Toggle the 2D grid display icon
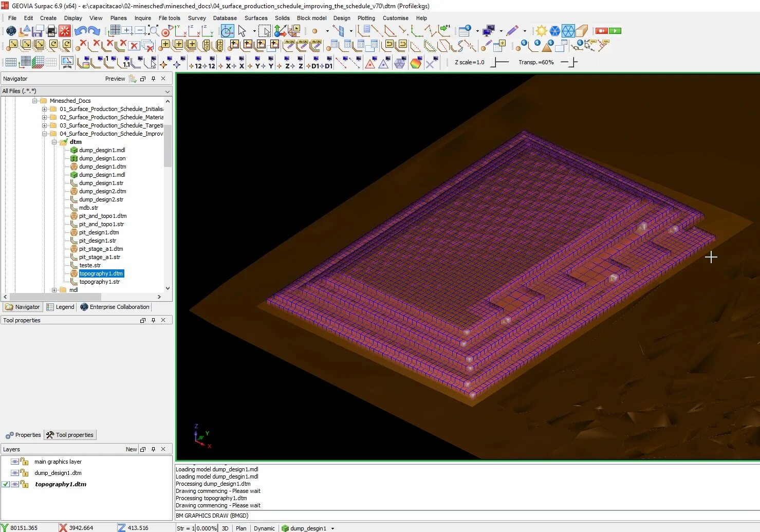This screenshot has width=760, height=532. 11,63
